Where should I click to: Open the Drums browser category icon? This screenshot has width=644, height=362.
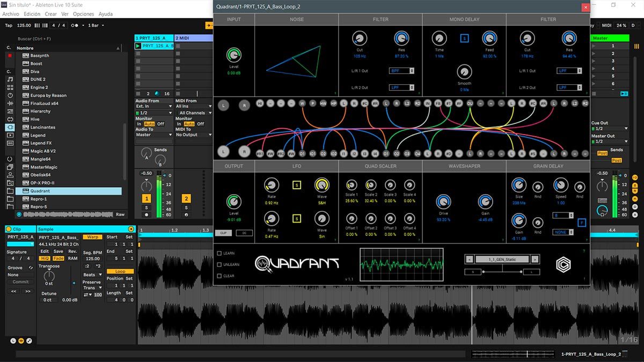[10, 87]
